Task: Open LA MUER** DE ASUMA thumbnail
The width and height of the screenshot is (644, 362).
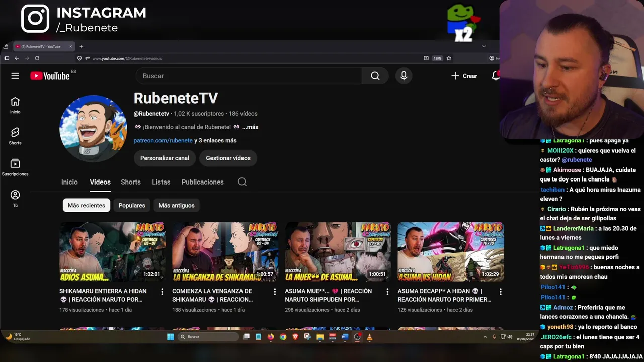Action: 338,252
